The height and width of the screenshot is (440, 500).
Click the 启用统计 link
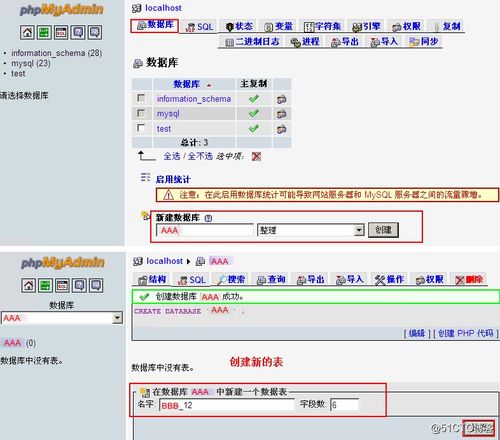point(173,179)
